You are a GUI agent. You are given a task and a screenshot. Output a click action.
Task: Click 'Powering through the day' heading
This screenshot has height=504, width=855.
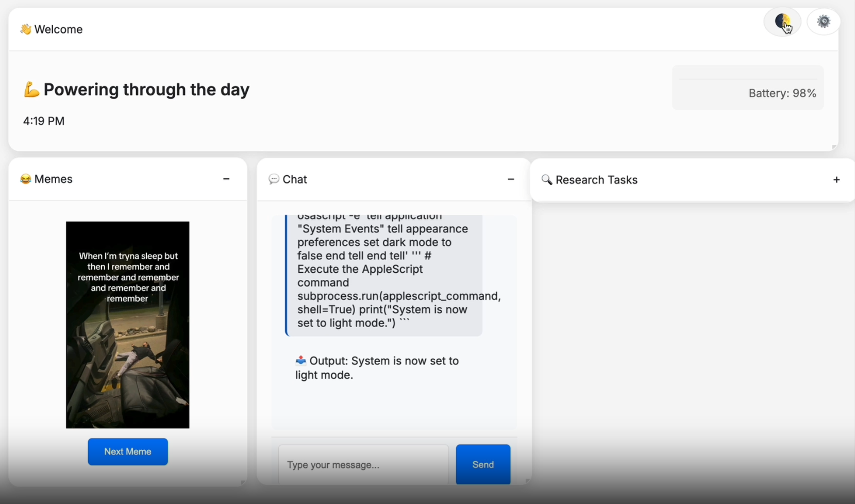click(146, 89)
